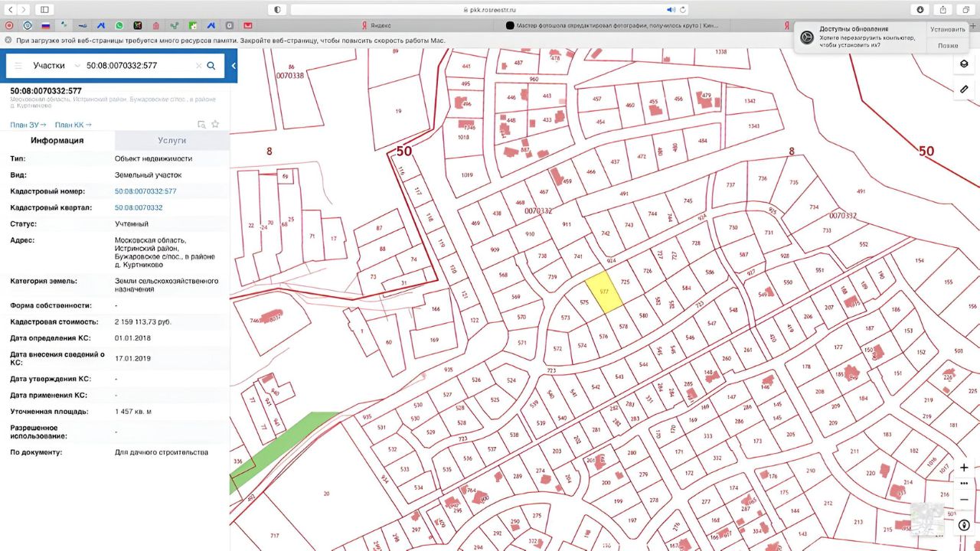Viewport: 980px width, 551px height.
Task: Open the hamburger menu in the search panel
Action: [x=18, y=66]
